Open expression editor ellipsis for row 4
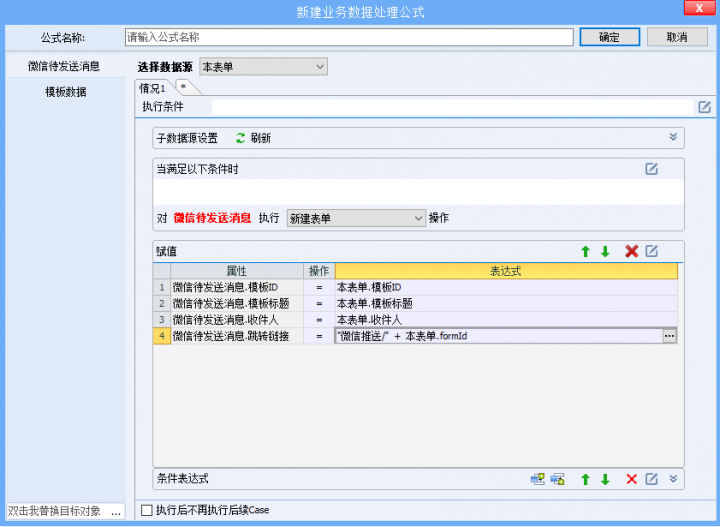 click(669, 336)
